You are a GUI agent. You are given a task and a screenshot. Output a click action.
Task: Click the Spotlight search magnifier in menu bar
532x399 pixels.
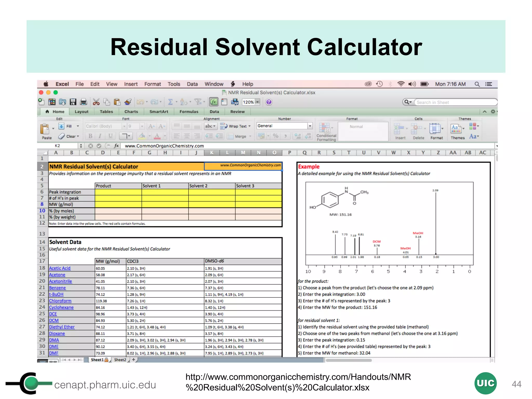pyautogui.click(x=477, y=84)
